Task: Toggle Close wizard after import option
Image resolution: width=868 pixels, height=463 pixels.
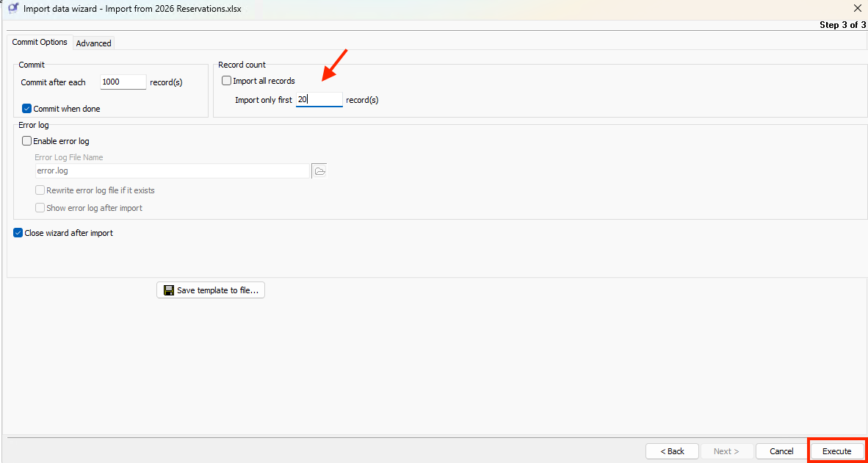Action: [18, 233]
